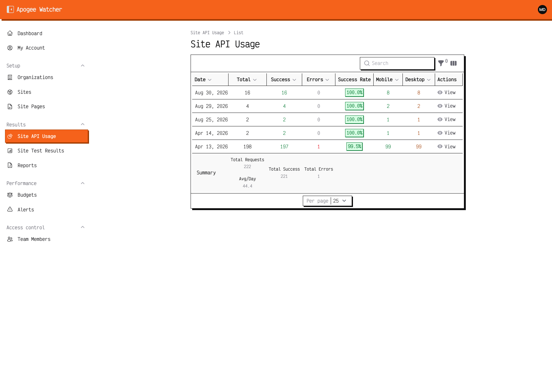
Task: Toggle columns with the column manager icon
Action: click(x=454, y=63)
